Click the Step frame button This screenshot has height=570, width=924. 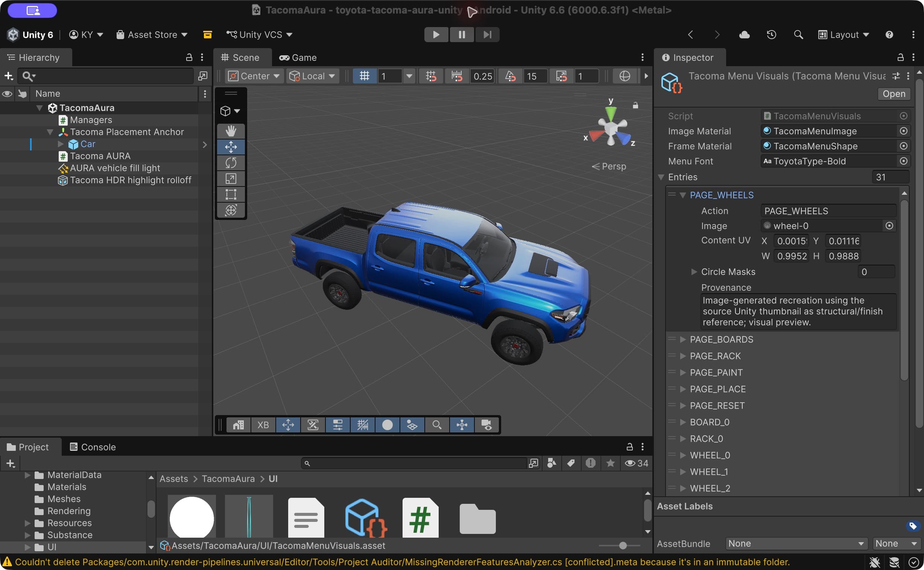487,35
